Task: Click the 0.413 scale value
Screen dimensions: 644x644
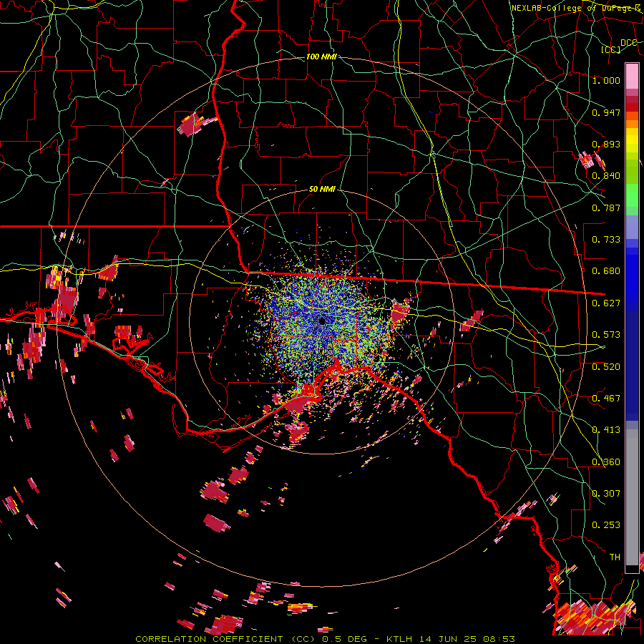Action: tap(606, 430)
